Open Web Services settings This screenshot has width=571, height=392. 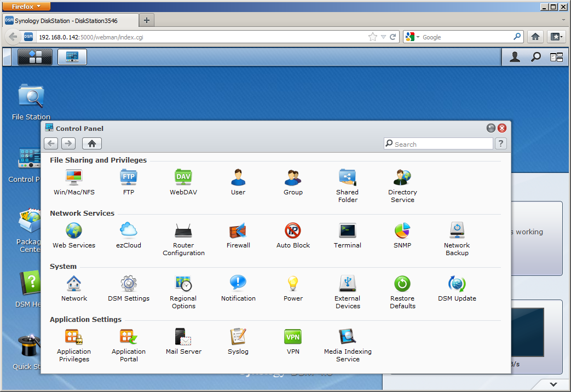point(74,235)
